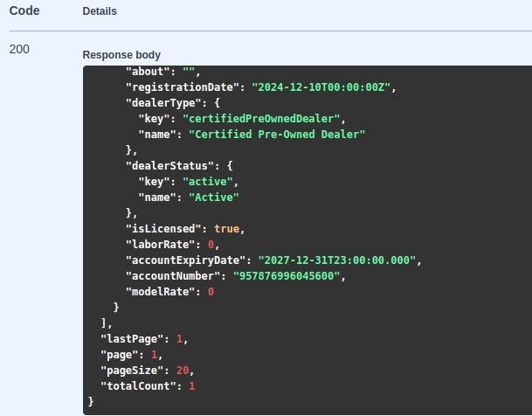
Task: Click the 200 status code
Action: [x=19, y=49]
